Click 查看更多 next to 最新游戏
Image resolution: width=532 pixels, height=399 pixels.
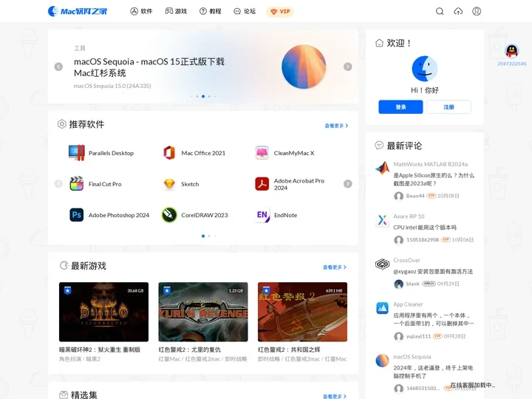pyautogui.click(x=335, y=267)
